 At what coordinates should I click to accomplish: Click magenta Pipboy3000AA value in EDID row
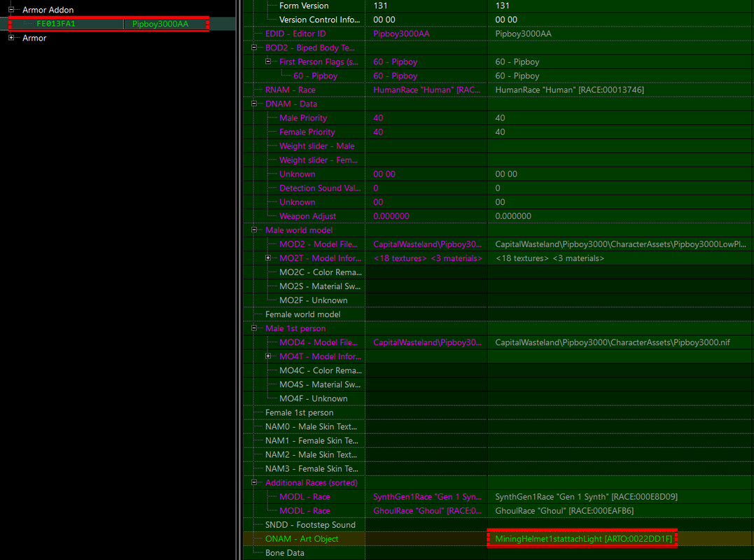pos(401,34)
